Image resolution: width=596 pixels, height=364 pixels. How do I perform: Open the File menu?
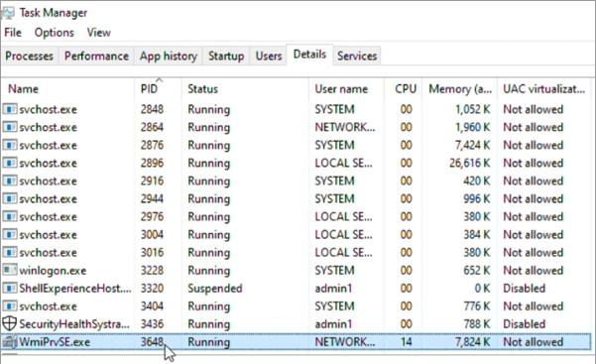(13, 33)
